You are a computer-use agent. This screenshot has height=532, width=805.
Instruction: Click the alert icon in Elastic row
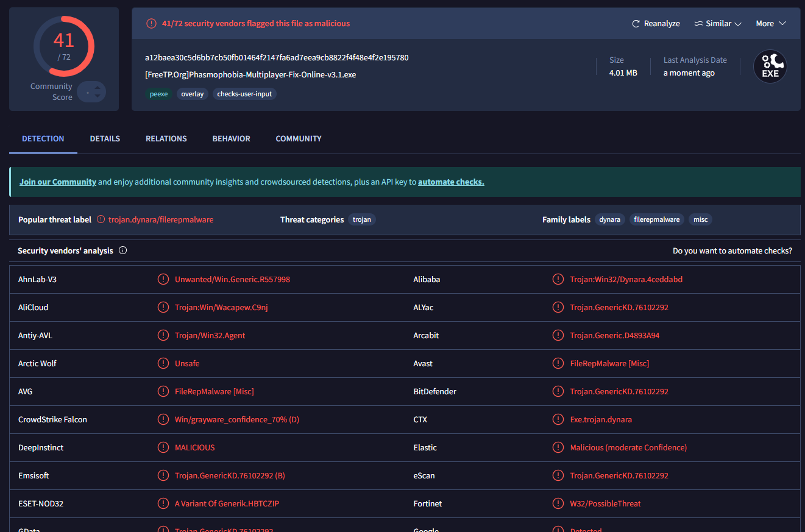click(x=558, y=447)
